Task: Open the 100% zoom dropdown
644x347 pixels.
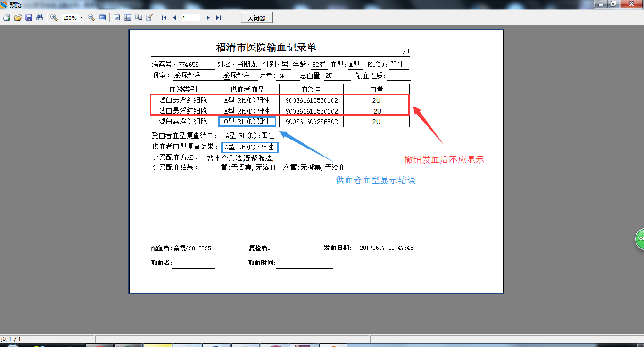Action: point(82,18)
